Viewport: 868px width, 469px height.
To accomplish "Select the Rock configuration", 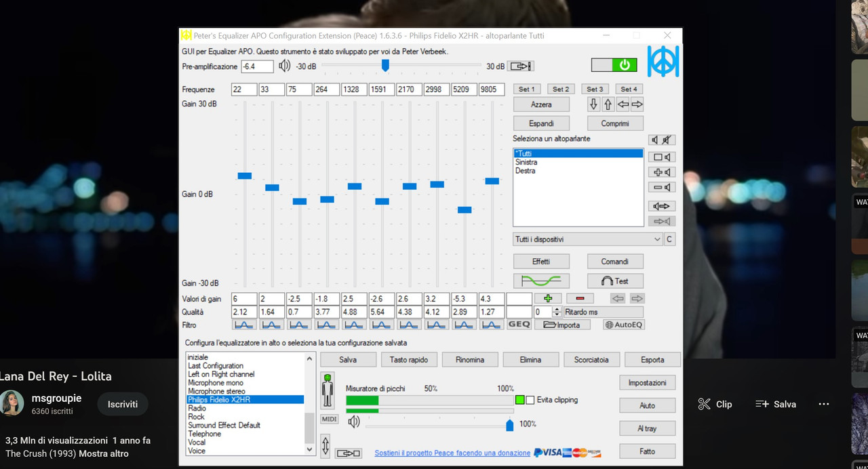I will coord(196,417).
